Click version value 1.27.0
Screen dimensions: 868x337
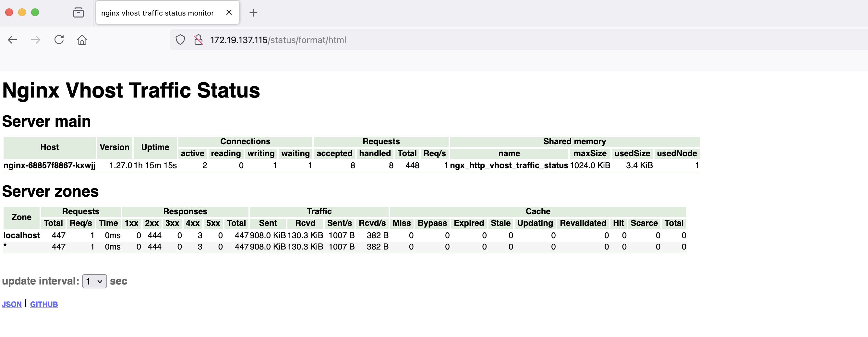point(120,166)
